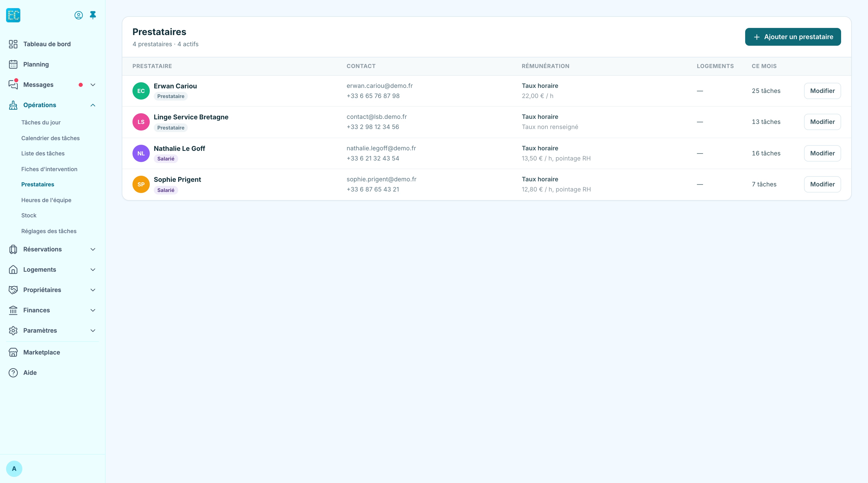Toggle the sidebar pin icon
Image resolution: width=868 pixels, height=483 pixels.
[93, 15]
